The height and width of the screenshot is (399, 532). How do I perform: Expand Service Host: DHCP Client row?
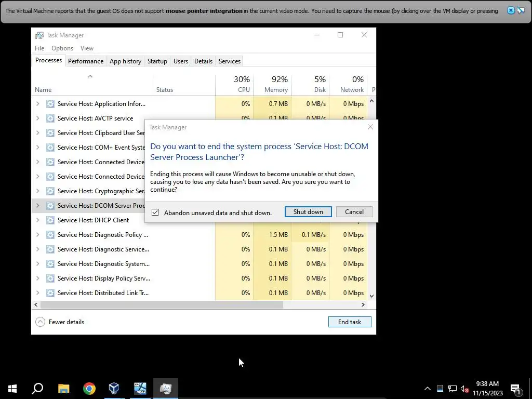pos(37,220)
